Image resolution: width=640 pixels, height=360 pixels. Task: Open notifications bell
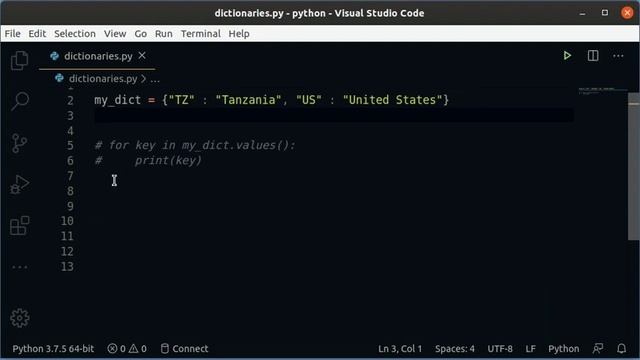pos(621,349)
